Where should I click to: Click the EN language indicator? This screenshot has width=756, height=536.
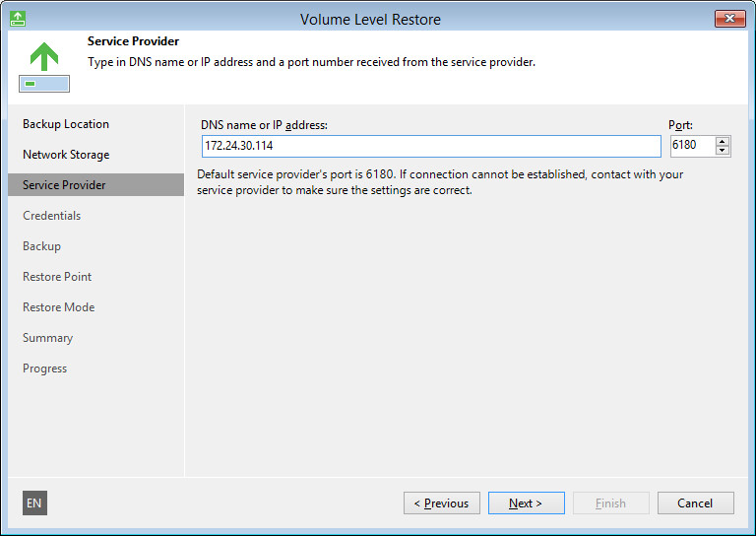pyautogui.click(x=34, y=503)
